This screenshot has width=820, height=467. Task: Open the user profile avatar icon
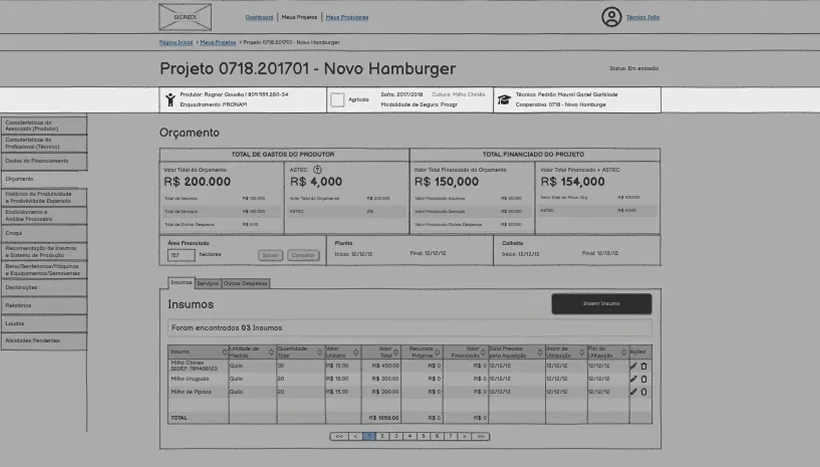(611, 17)
